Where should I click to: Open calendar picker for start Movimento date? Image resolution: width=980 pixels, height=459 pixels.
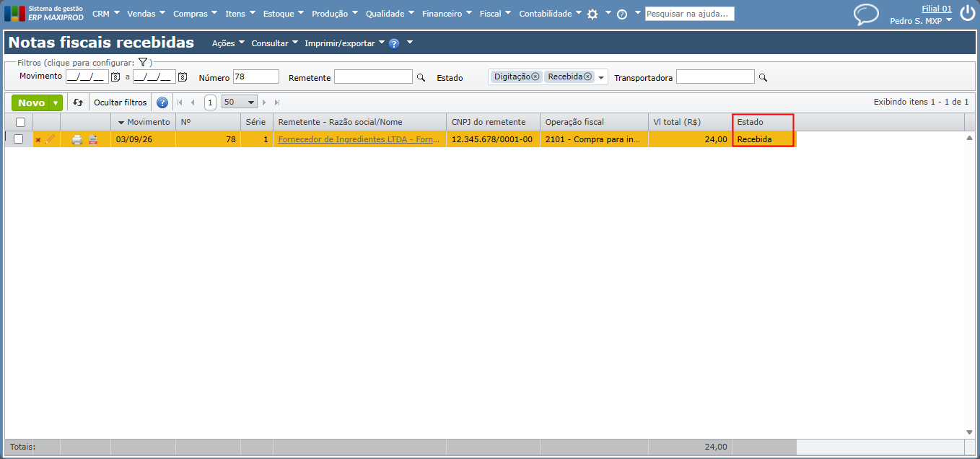tap(115, 76)
